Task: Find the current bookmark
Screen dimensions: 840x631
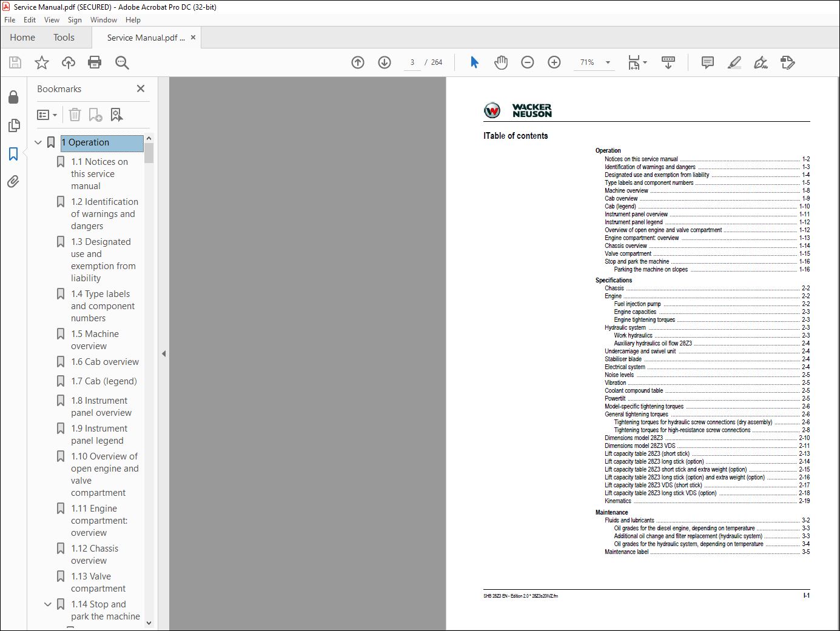Action: pos(116,115)
